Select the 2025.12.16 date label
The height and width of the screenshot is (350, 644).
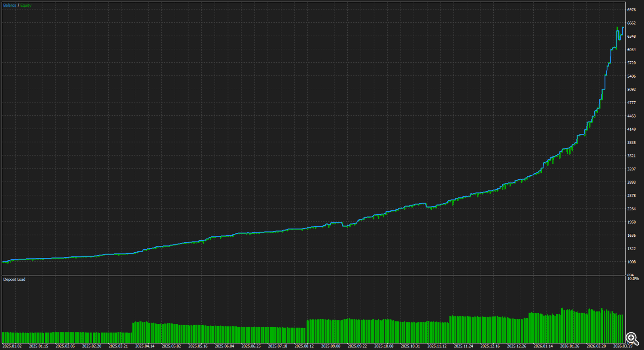click(490, 346)
